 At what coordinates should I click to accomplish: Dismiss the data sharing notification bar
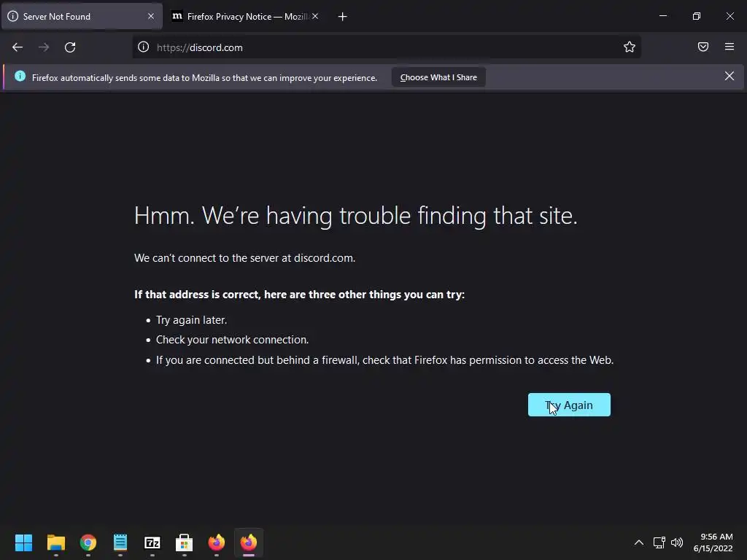tap(729, 76)
